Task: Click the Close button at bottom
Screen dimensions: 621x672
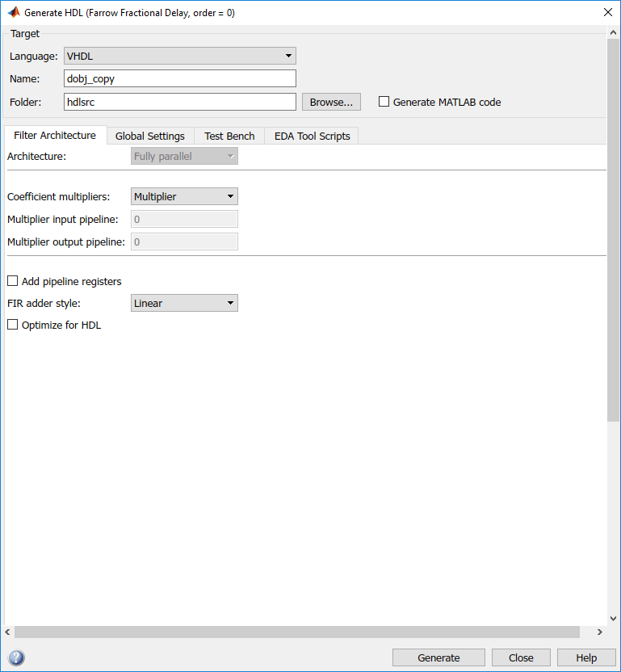Action: coord(521,657)
